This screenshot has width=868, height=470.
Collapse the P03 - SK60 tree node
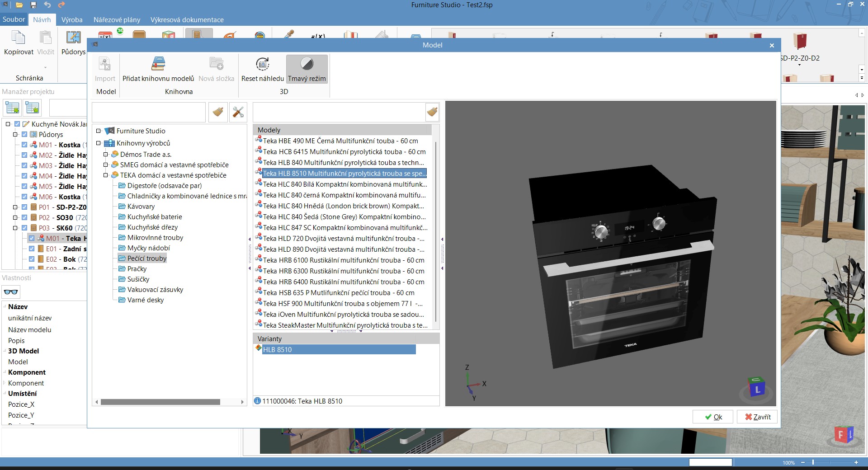click(x=15, y=228)
